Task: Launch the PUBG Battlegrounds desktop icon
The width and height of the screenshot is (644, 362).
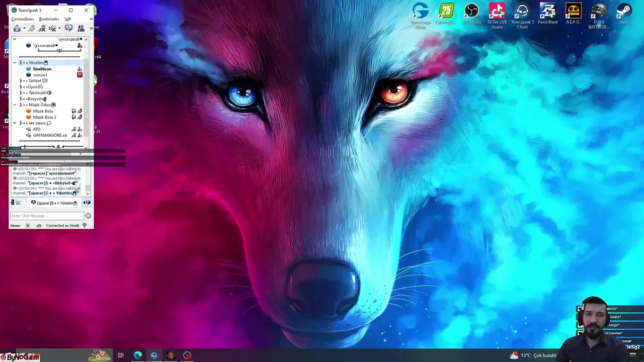Action: pos(599,16)
